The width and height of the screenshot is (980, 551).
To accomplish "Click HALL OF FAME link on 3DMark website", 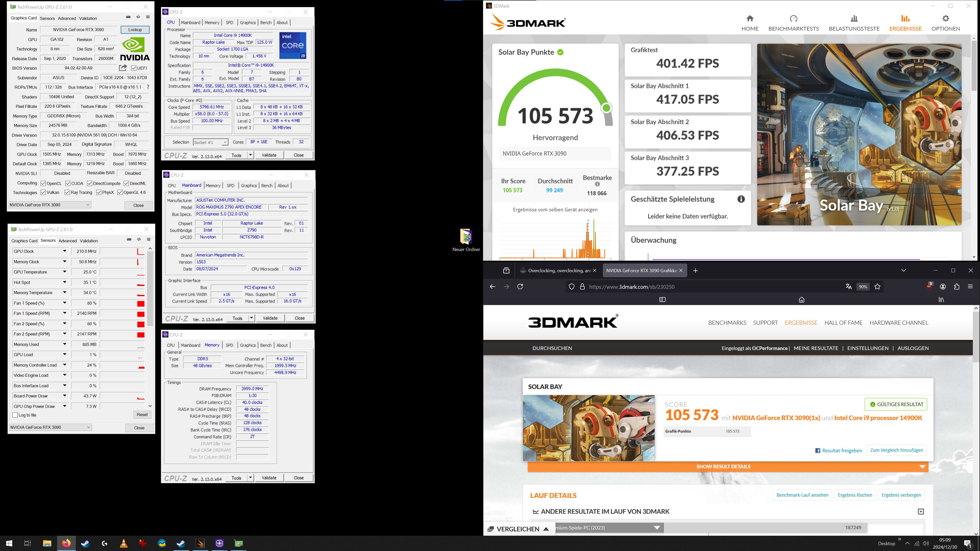I will [x=843, y=322].
